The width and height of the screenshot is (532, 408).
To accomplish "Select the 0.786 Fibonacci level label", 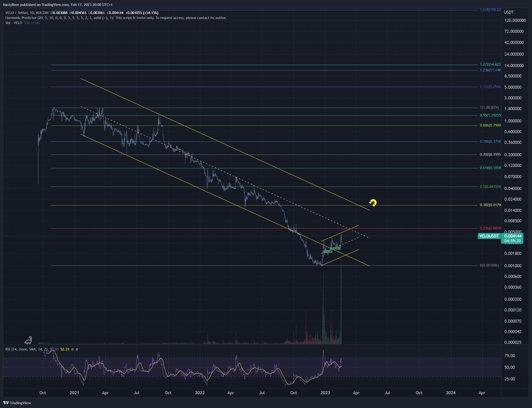I will pos(490,141).
